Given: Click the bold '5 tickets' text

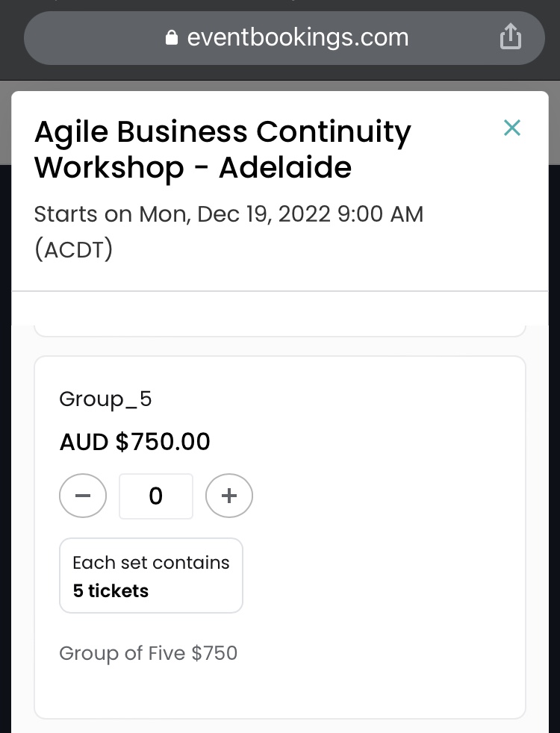Looking at the screenshot, I should (111, 590).
